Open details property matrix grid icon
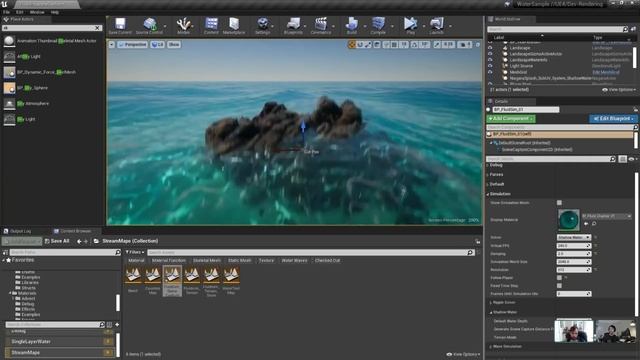This screenshot has width=640, height=360. click(622, 159)
